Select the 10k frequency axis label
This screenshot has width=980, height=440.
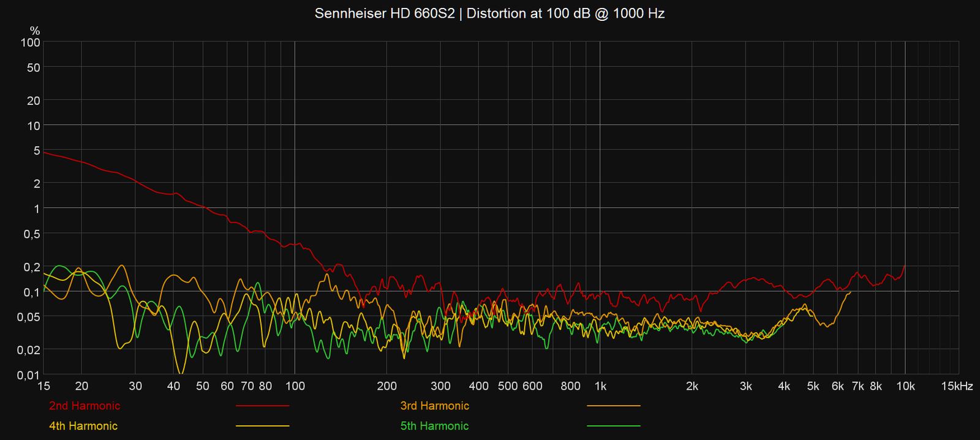pyautogui.click(x=905, y=386)
